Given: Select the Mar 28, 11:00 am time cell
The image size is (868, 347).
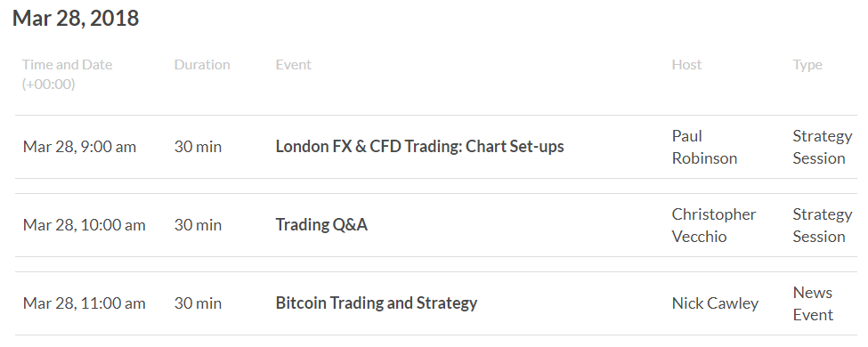Looking at the screenshot, I should [x=85, y=303].
